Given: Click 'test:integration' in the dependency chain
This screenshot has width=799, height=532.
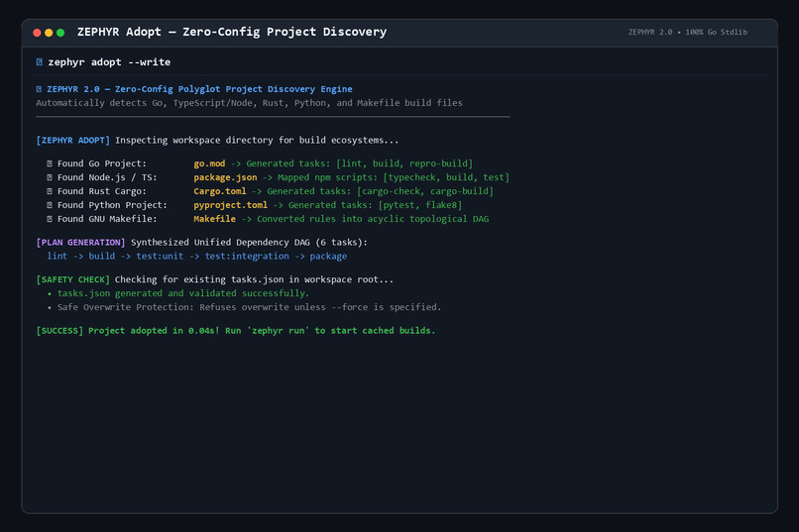Looking at the screenshot, I should [x=247, y=256].
